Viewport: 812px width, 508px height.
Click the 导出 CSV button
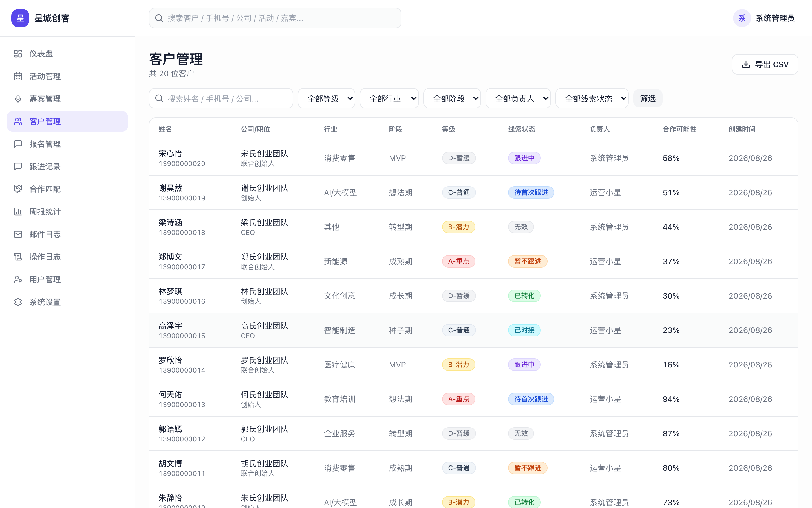click(765, 65)
